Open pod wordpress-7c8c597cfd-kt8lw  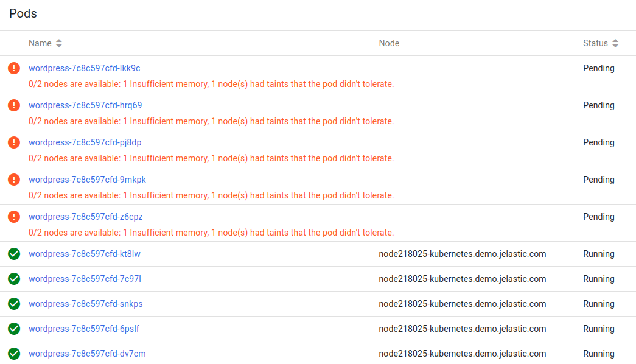pos(85,254)
